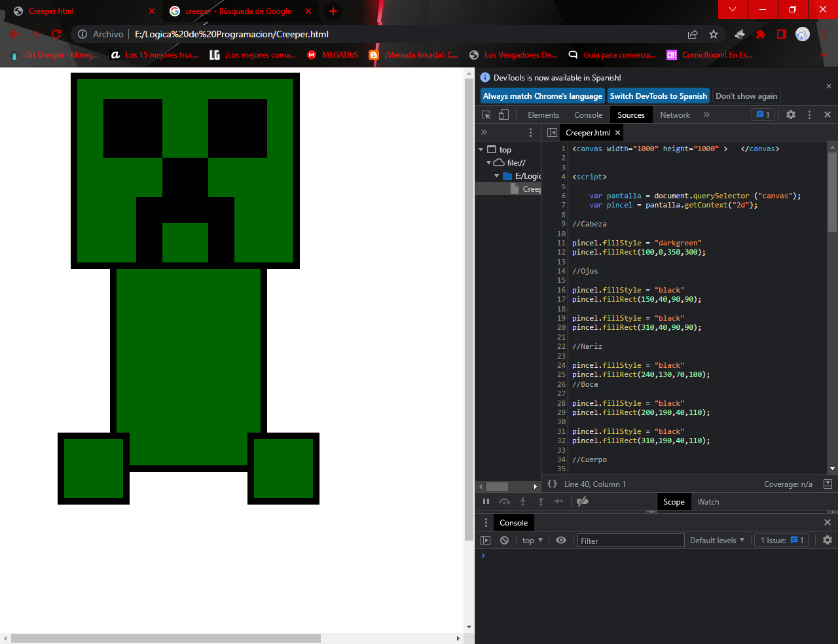Screen dimensions: 838x644
Task: Open a new browser tab
Action: tap(333, 11)
